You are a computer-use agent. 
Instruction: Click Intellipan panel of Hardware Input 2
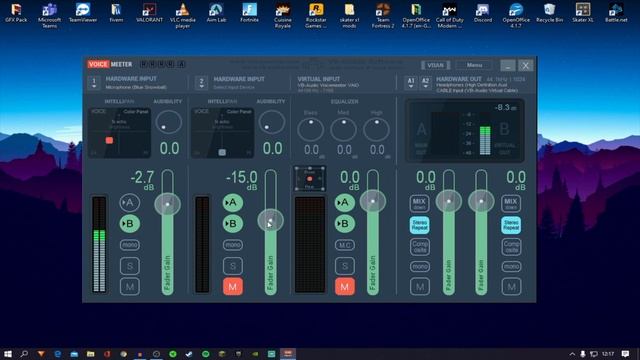(x=222, y=133)
